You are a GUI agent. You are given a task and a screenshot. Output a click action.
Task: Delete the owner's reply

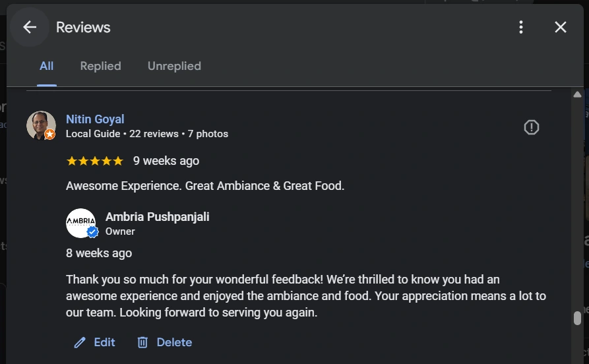tap(164, 342)
